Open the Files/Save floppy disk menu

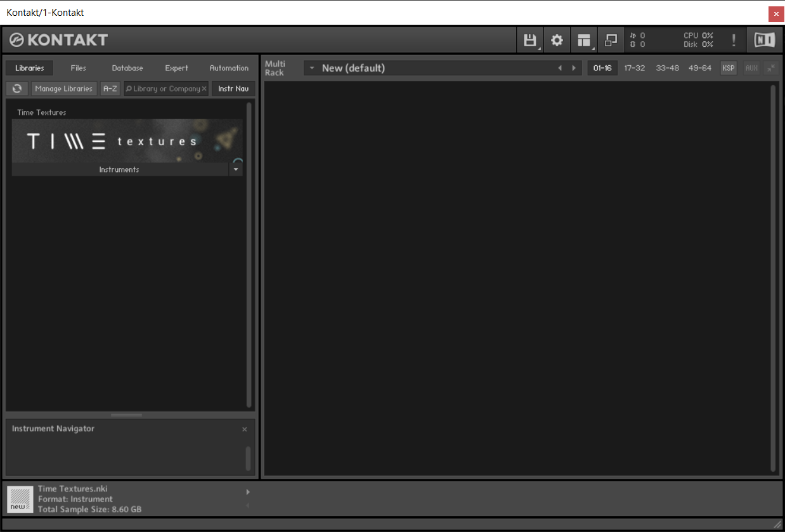pyautogui.click(x=529, y=41)
